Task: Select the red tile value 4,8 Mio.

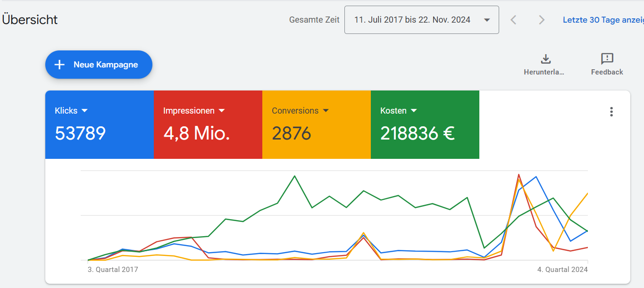Action: (x=197, y=134)
